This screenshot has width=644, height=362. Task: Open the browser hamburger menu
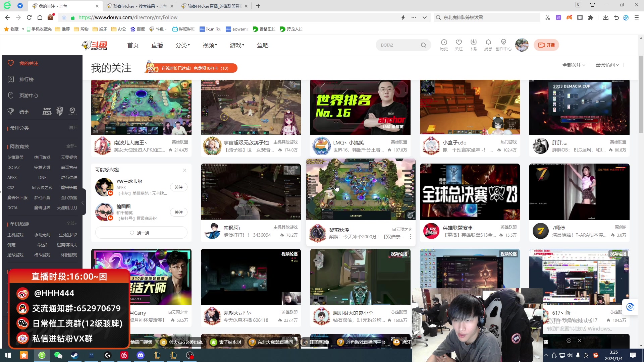(637, 17)
